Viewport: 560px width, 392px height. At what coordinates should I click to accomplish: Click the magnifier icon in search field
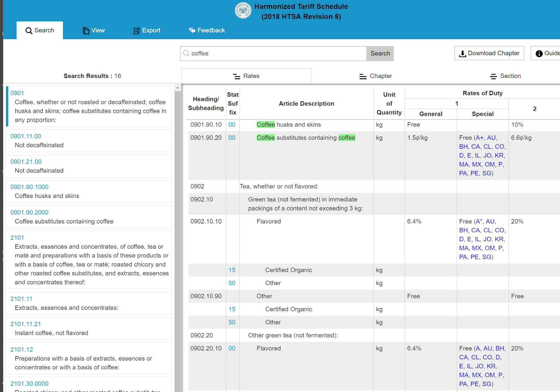pos(187,53)
